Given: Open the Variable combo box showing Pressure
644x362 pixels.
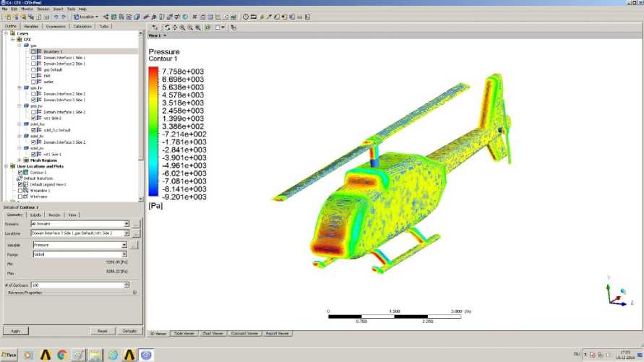Looking at the screenshot, I should coord(80,245).
